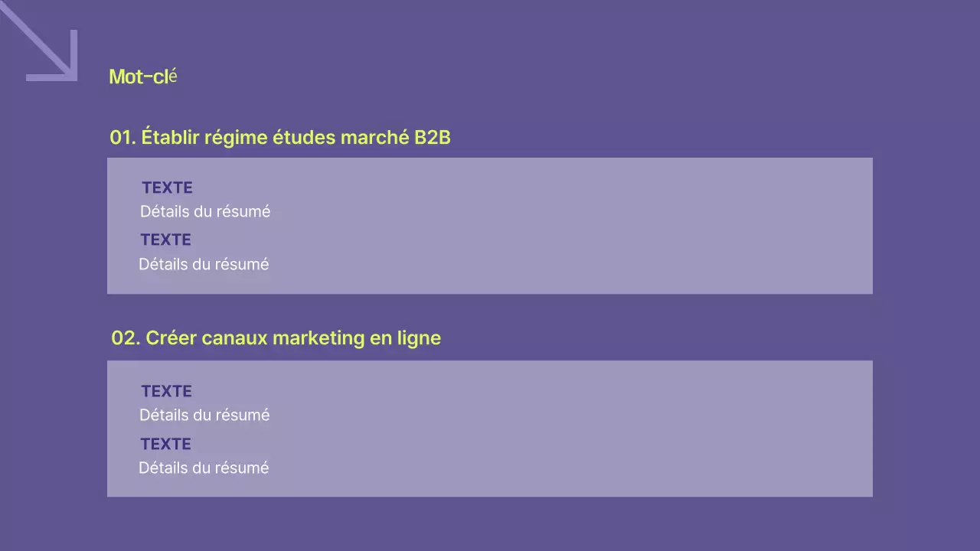Select the second "TEXTE" label under section 01
980x551 pixels.
165,240
